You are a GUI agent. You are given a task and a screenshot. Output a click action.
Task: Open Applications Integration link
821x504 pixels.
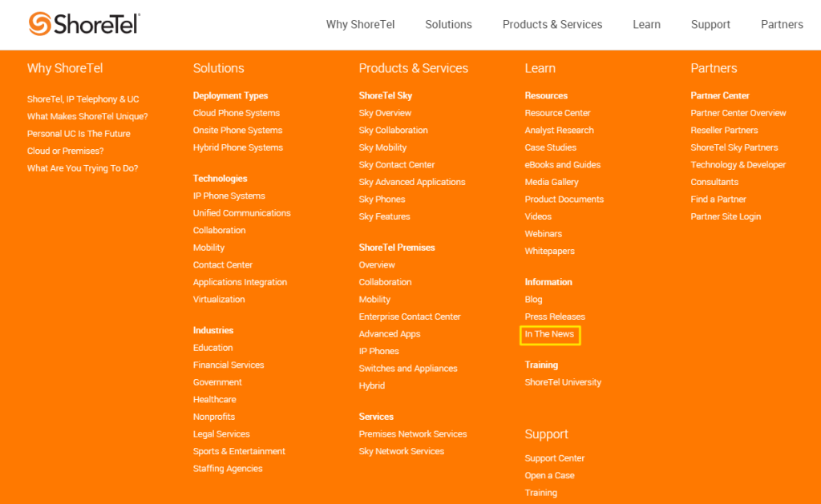click(x=240, y=282)
